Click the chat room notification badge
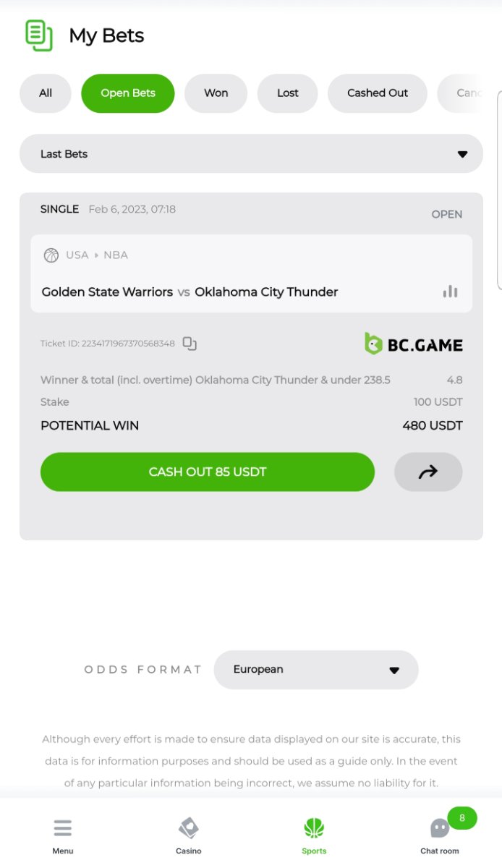This screenshot has height=868, width=502. coord(462,818)
